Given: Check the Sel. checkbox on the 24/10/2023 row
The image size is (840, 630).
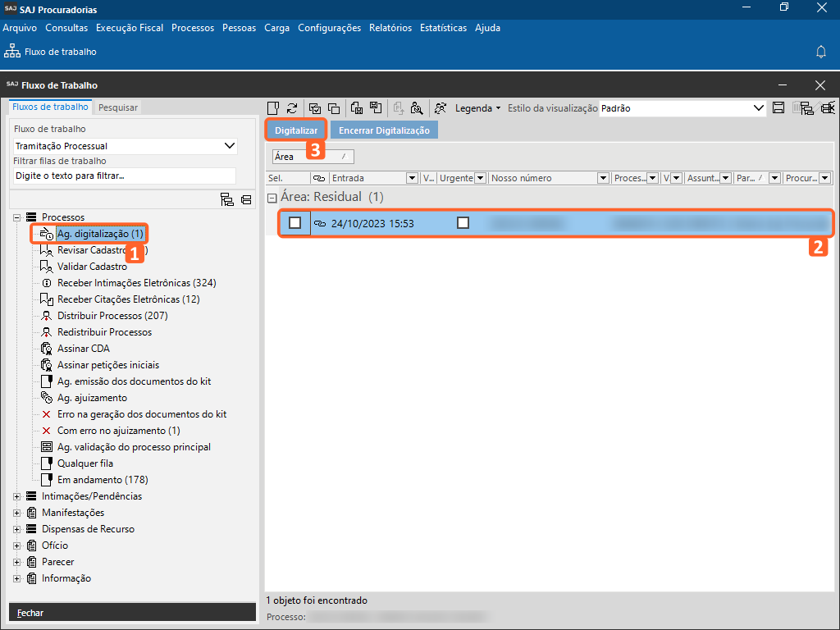Looking at the screenshot, I should (295, 223).
